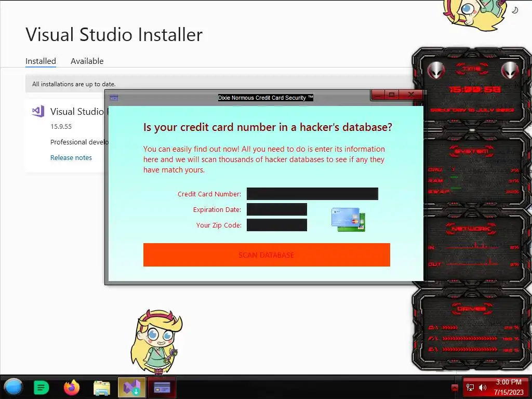Click the red tray notification icon

coord(455,388)
